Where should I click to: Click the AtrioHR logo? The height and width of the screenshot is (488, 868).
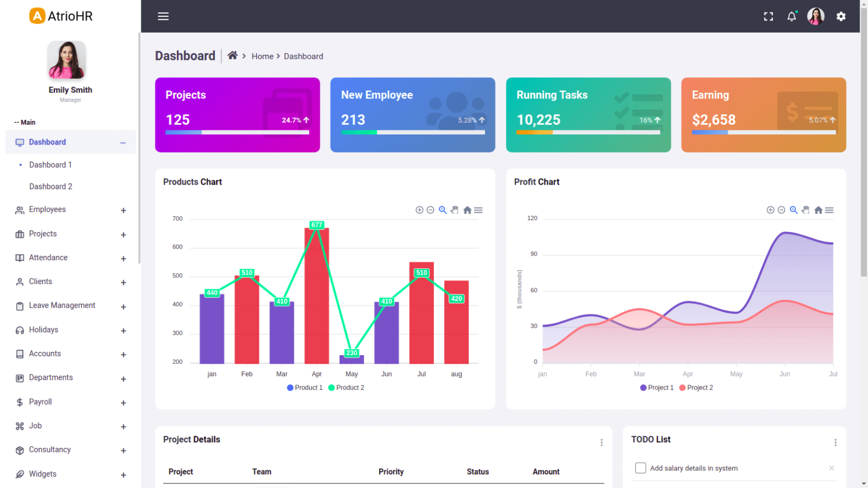[x=60, y=16]
